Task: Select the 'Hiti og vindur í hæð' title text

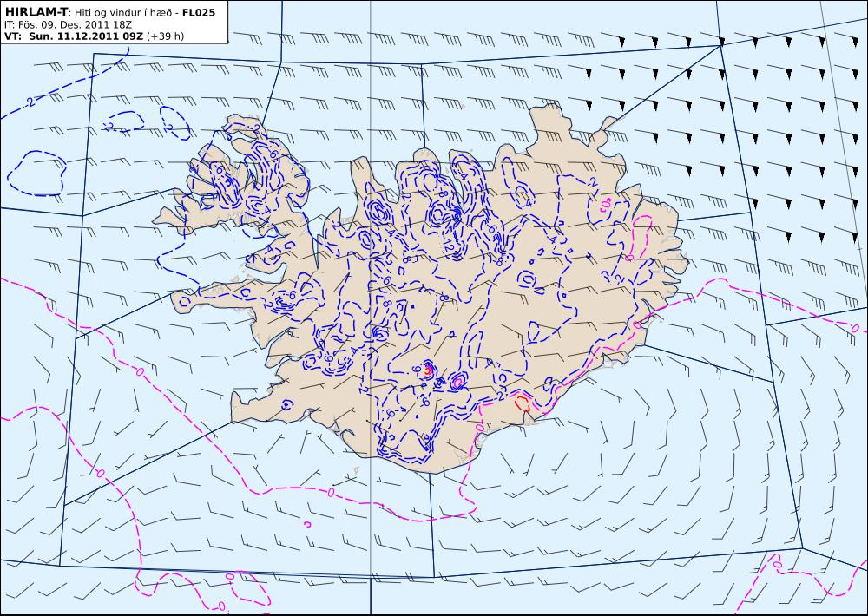Action: pos(122,11)
